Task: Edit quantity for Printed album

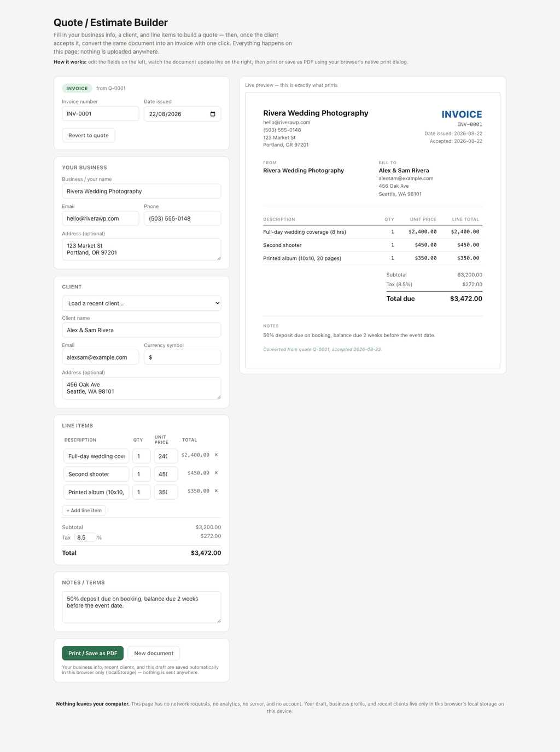Action: [x=142, y=492]
